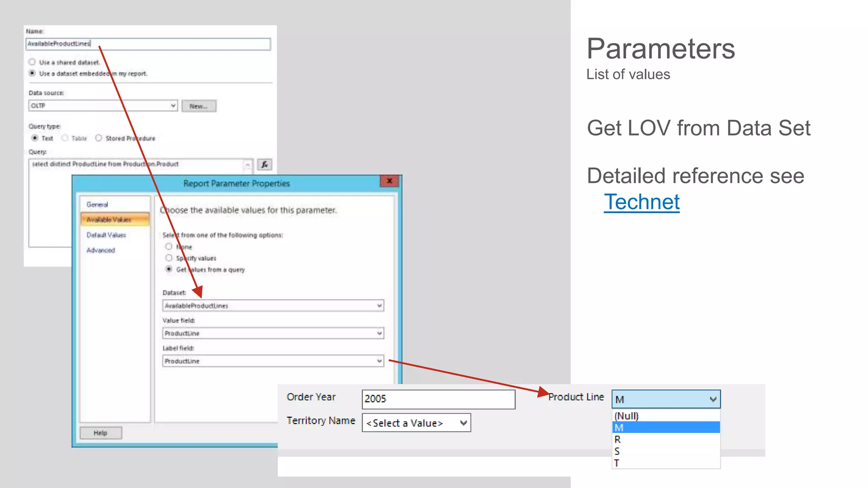Screen dimensions: 868x488
Task: Open the Territory Name select dropdown
Action: 416,423
